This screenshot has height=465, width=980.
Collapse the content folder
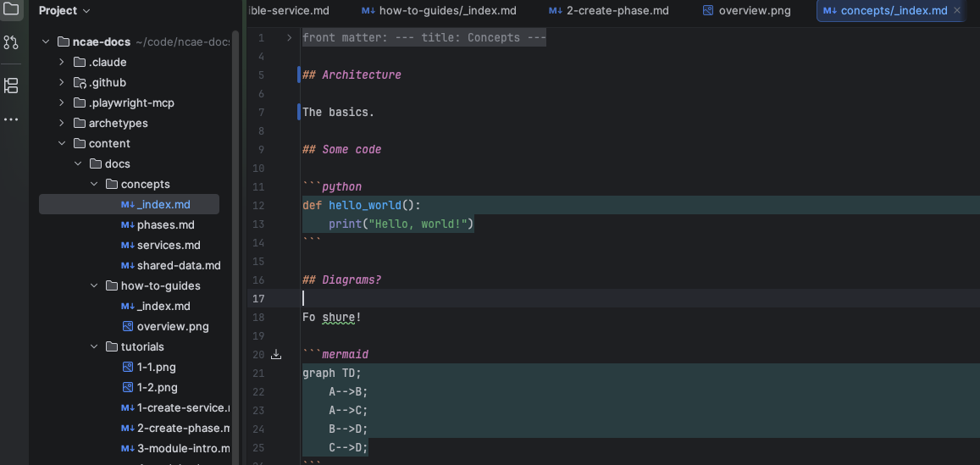[61, 144]
